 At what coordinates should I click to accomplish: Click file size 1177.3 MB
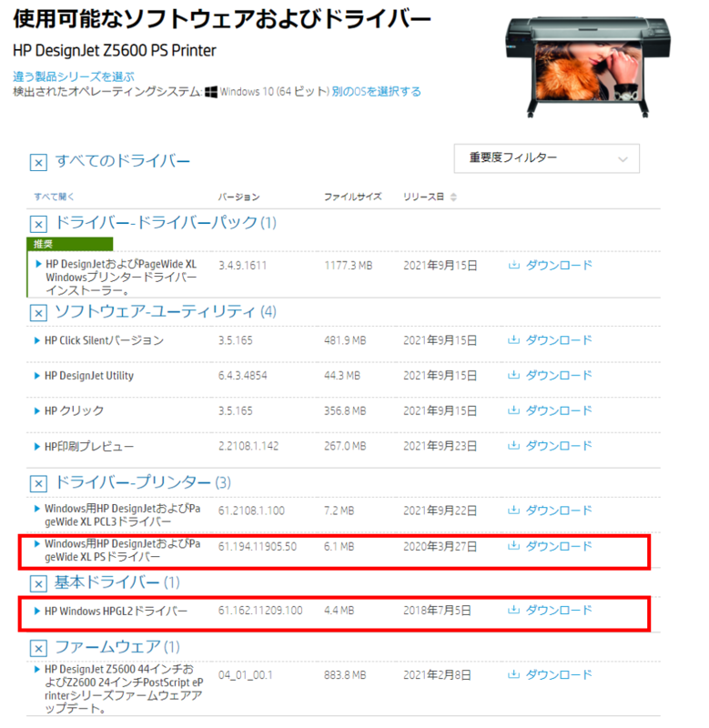[349, 266]
